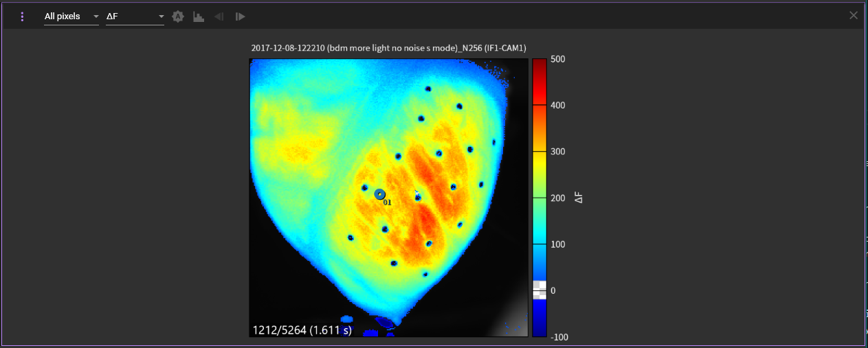Screen dimensions: 868x348
Task: Click the frame counter 1212/5264 (1.611 s)
Action: pyautogui.click(x=302, y=330)
